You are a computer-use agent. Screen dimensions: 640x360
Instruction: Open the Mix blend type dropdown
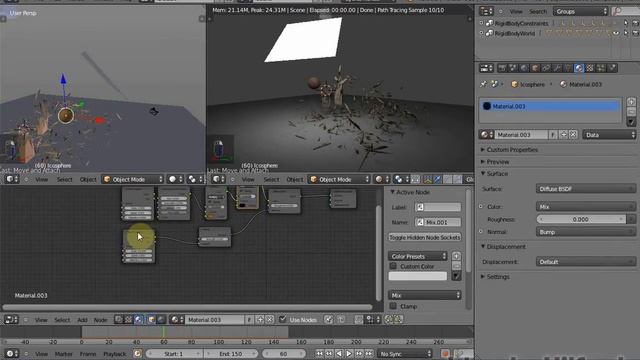coord(424,295)
